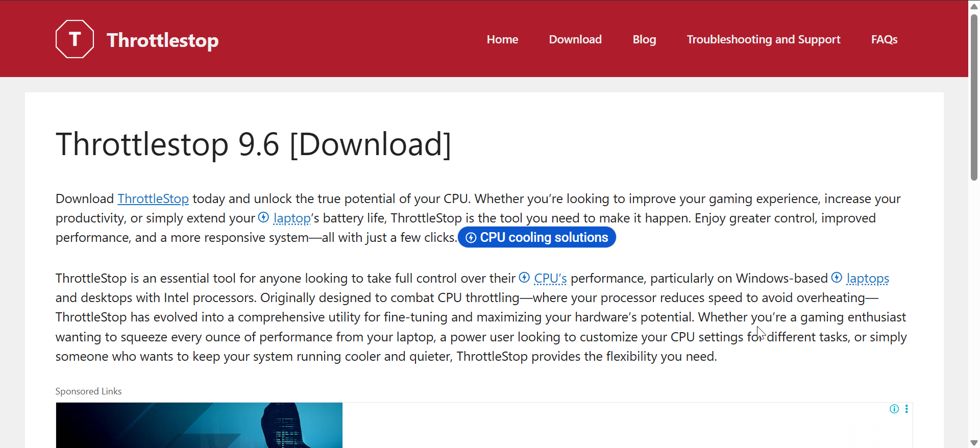Click the lightning icon before laptop's link

(263, 217)
